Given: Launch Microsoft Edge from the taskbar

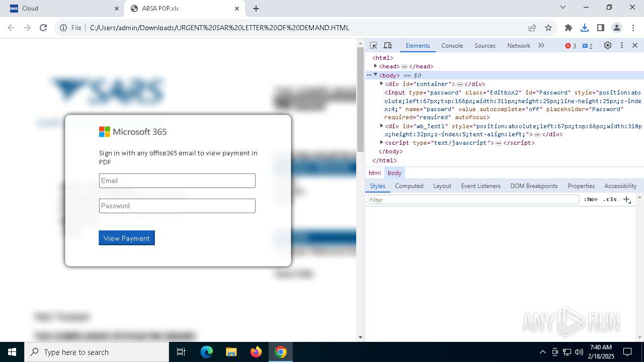Looking at the screenshot, I should 207,352.
